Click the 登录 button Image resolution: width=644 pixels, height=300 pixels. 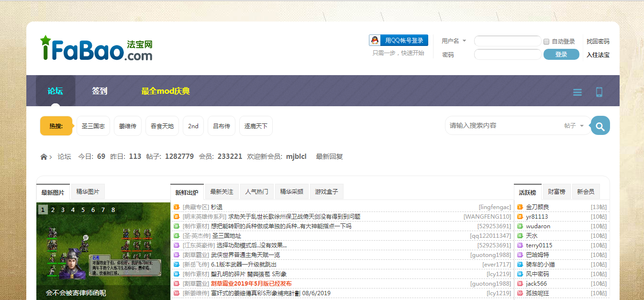[x=561, y=55]
